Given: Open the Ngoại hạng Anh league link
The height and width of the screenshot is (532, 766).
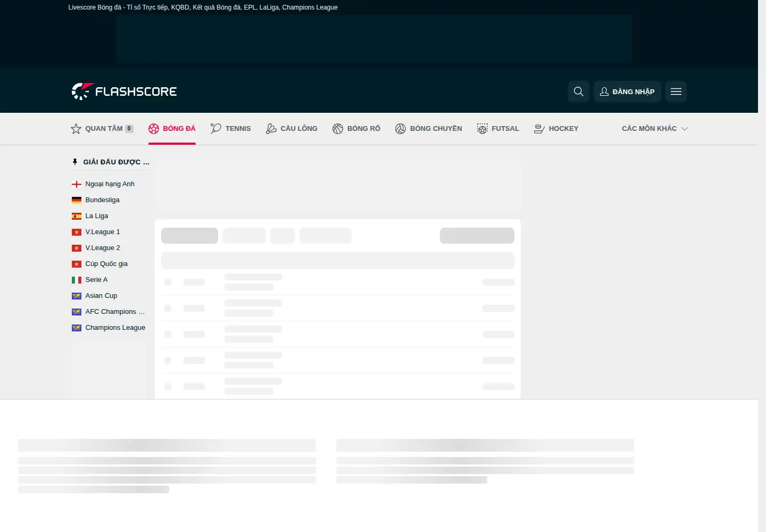Looking at the screenshot, I should (x=110, y=184).
